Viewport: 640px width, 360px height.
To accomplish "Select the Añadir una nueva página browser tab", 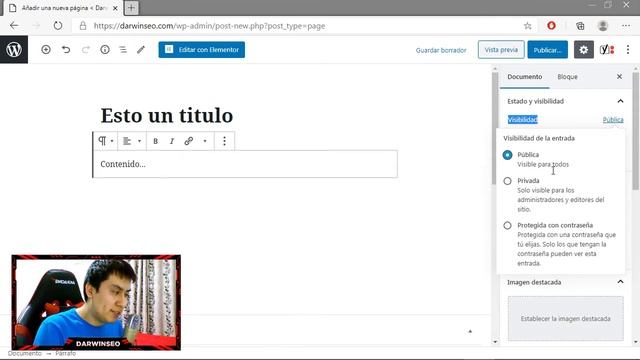I will point(63,8).
